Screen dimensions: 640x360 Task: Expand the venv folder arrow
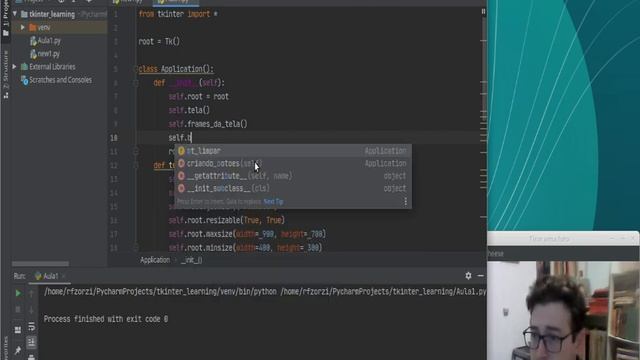tap(22, 28)
